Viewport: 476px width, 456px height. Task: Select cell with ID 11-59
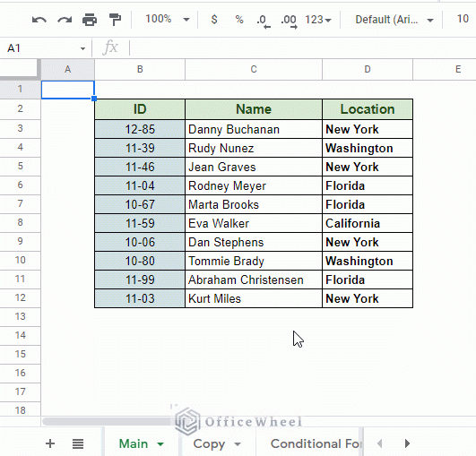click(x=140, y=223)
